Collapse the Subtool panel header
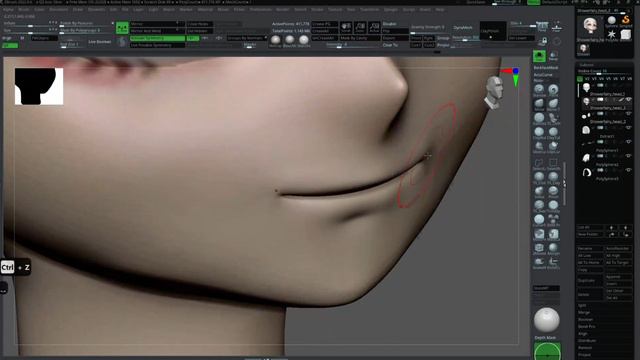Screen dimensions: 640x360 coord(587,65)
